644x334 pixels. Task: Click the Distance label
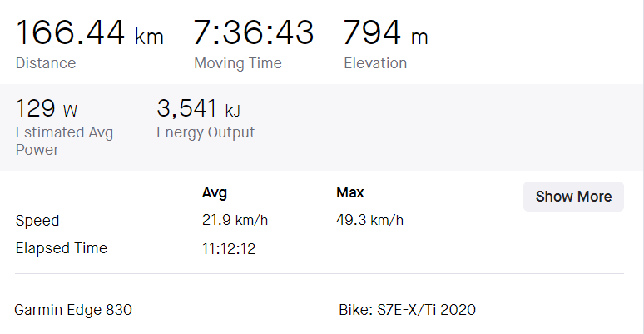[46, 63]
